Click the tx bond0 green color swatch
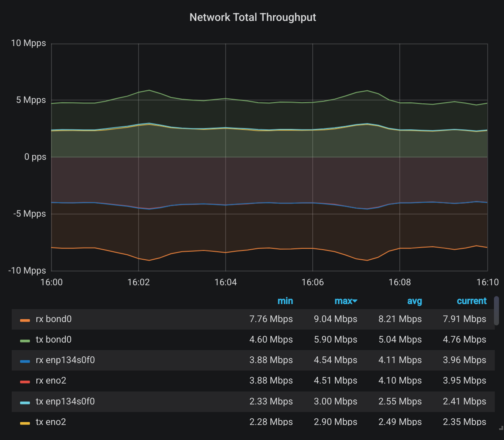 (x=25, y=341)
